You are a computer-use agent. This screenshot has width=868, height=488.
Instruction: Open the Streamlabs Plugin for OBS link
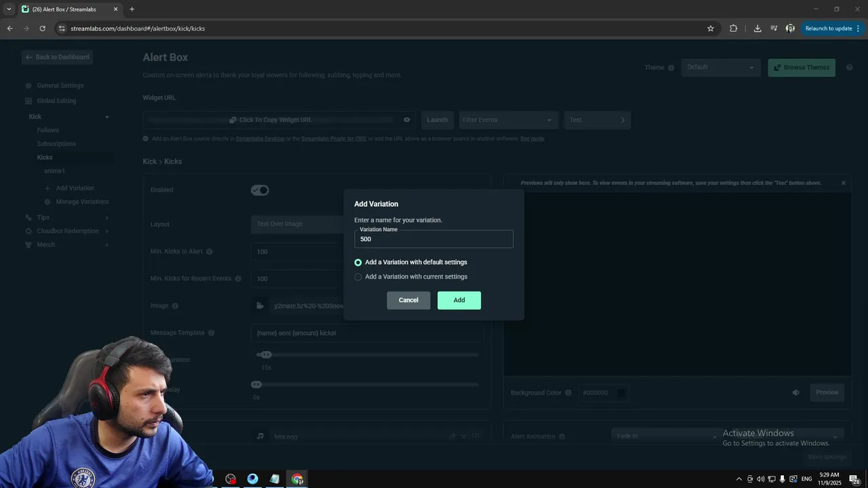pos(334,139)
